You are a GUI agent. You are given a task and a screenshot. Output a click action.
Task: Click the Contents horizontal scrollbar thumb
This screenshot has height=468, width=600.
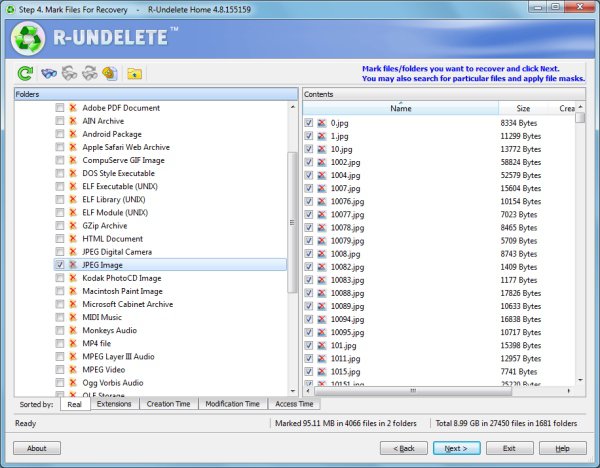pos(412,391)
